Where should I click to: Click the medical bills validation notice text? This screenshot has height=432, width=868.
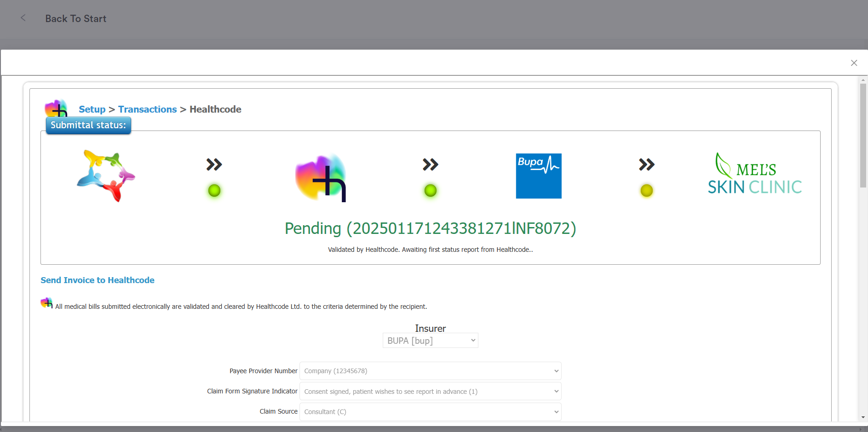[241, 307]
